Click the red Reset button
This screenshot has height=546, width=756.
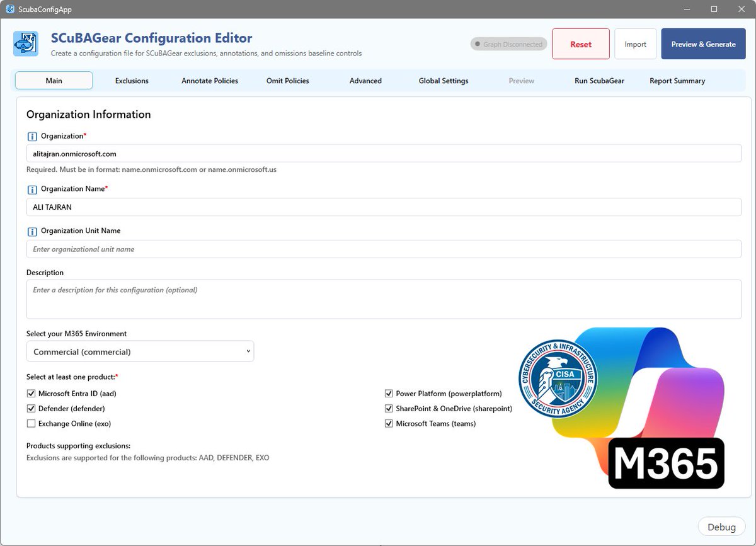[581, 44]
